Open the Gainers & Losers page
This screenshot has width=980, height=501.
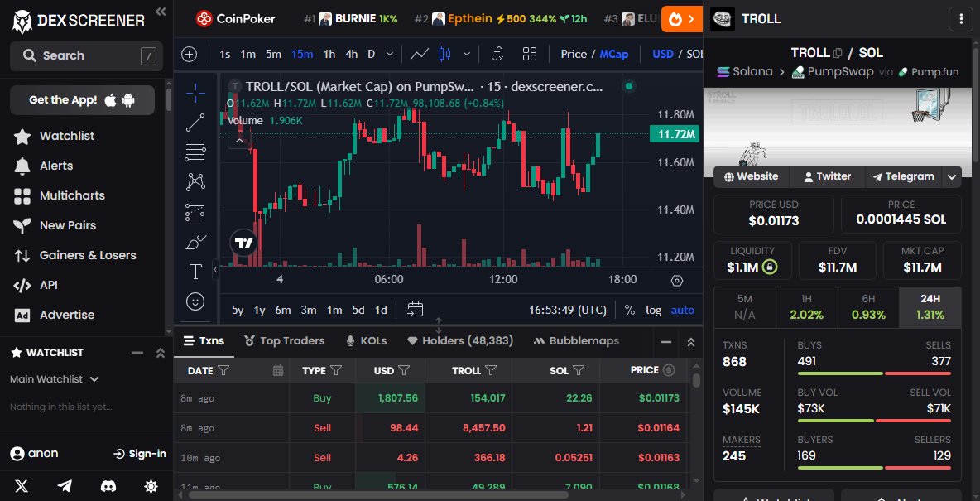pos(88,255)
